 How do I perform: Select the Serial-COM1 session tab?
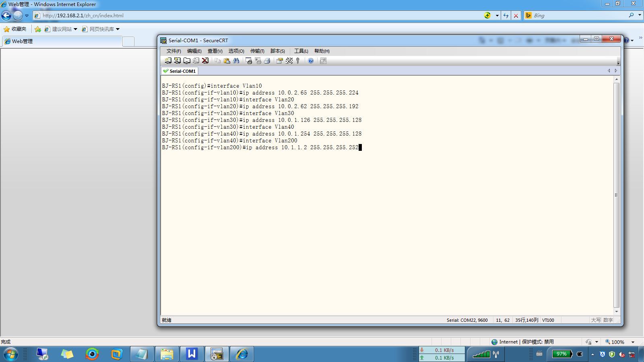coord(180,71)
